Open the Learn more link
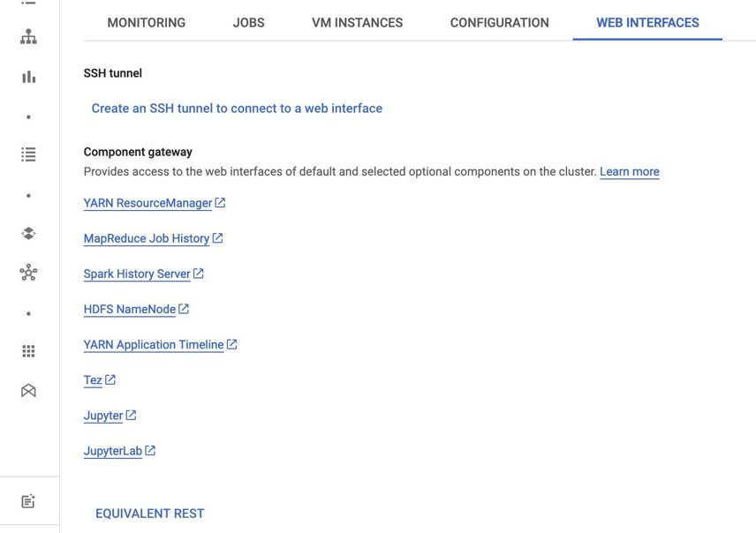Screen dimensions: 756x533 [x=629, y=171]
